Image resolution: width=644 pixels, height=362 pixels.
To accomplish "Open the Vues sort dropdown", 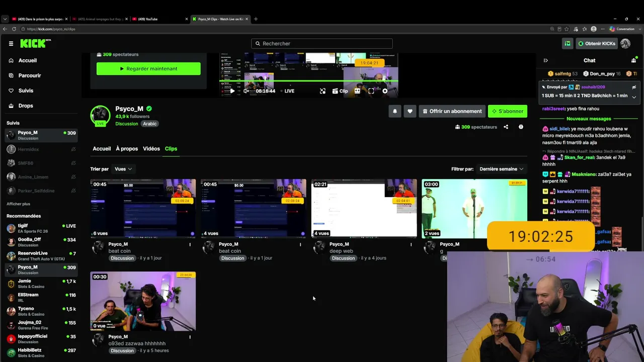I will [123, 169].
